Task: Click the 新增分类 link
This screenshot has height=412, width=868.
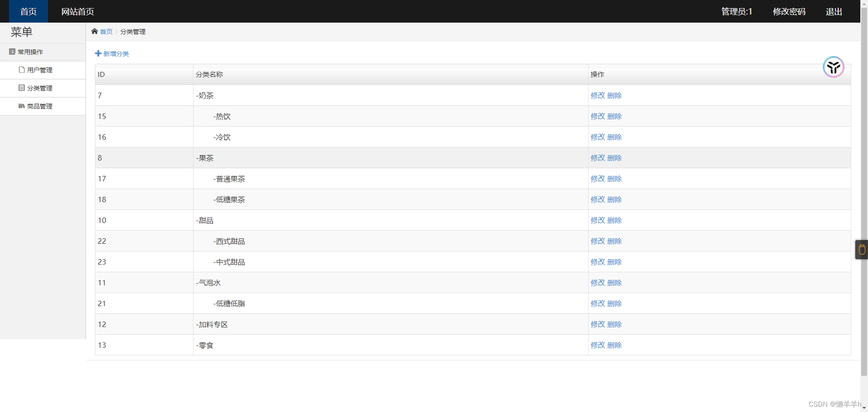Action: [116, 54]
